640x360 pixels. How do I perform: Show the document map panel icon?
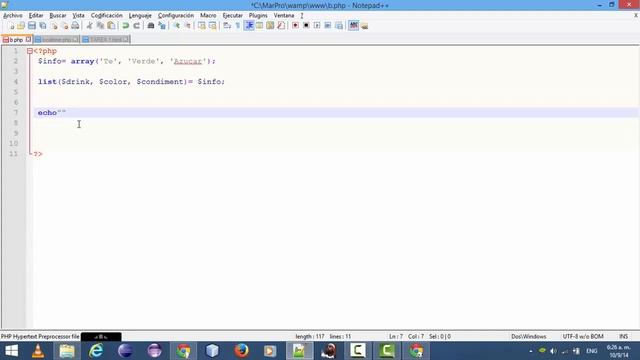[x=270, y=26]
